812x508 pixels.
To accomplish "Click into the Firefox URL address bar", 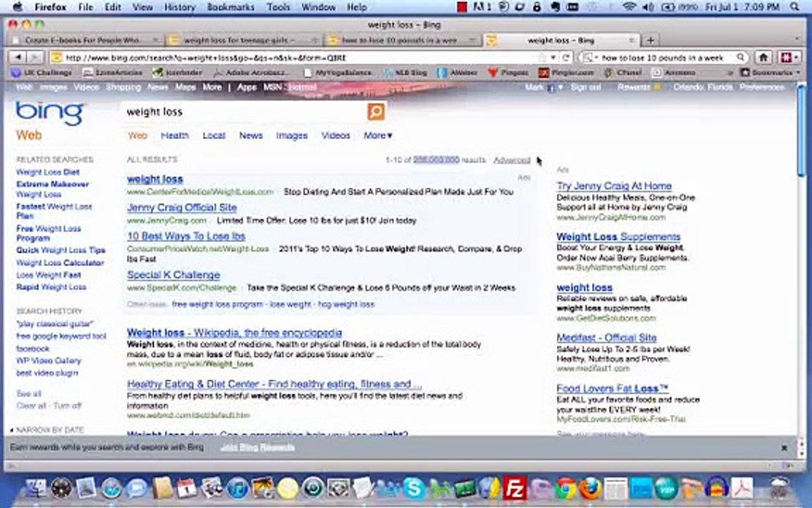I will coord(295,58).
